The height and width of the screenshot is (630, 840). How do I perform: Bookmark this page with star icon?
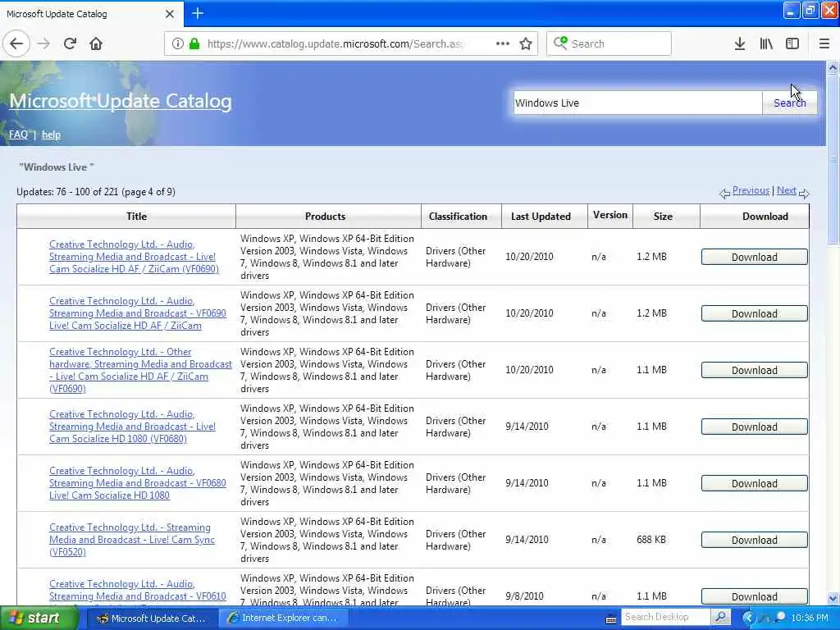tap(526, 43)
